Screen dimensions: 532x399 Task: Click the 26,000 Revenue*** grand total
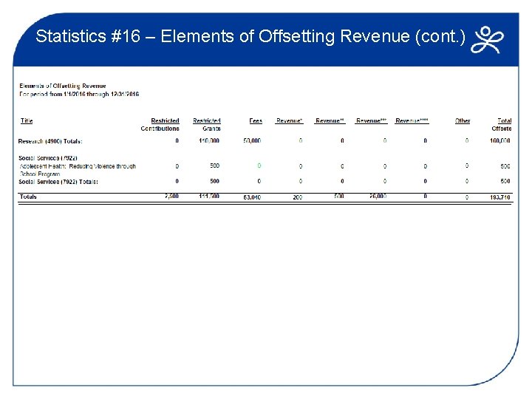[x=378, y=196]
